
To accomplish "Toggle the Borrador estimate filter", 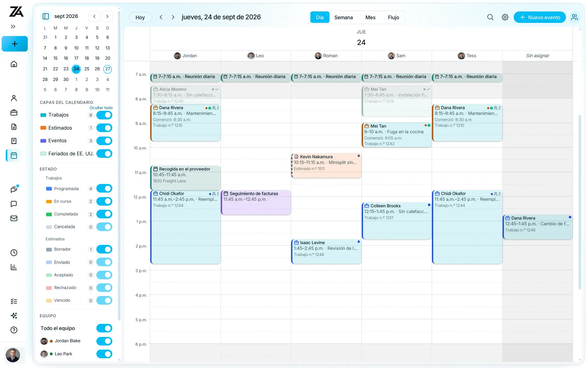I will pyautogui.click(x=104, y=250).
